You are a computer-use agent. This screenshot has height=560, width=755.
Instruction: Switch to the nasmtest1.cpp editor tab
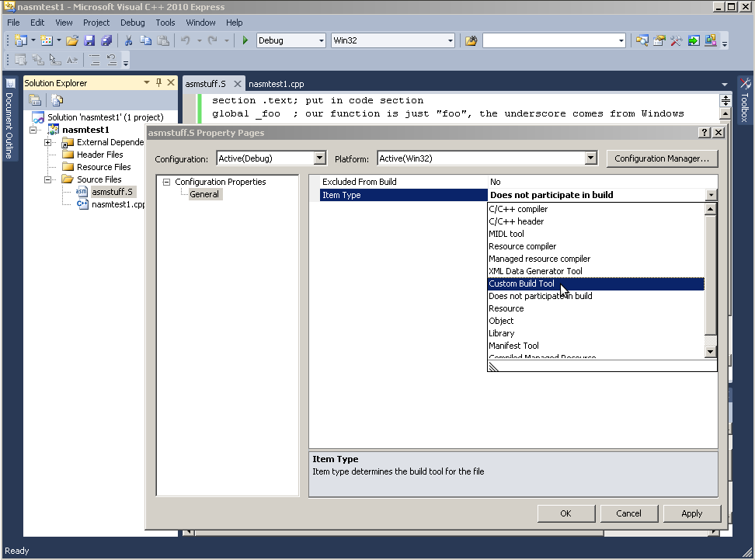point(277,84)
